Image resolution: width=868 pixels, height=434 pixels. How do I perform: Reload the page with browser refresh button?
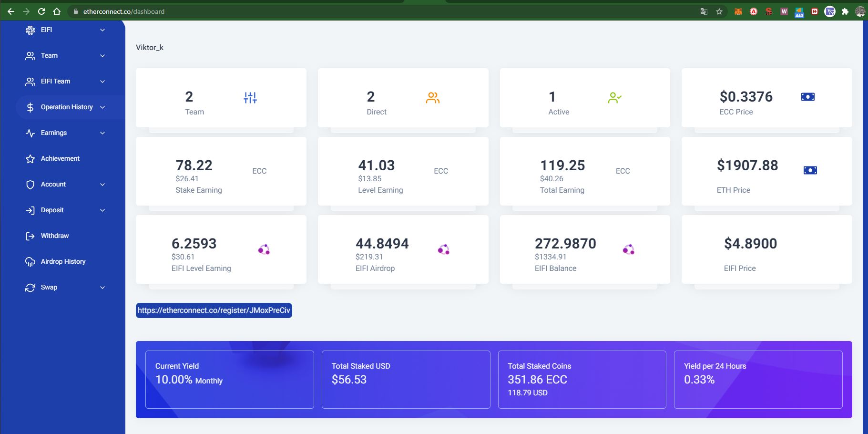pyautogui.click(x=41, y=11)
